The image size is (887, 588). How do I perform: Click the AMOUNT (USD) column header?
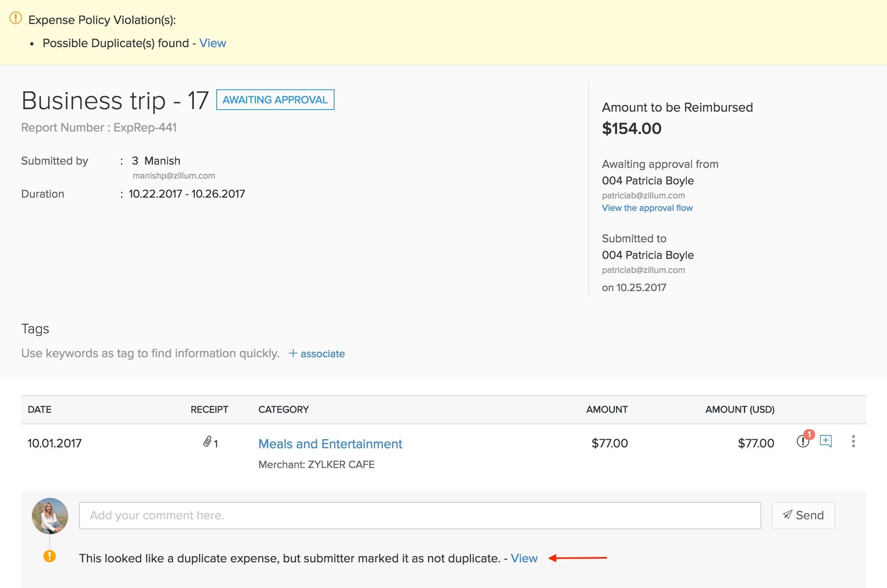click(x=739, y=409)
